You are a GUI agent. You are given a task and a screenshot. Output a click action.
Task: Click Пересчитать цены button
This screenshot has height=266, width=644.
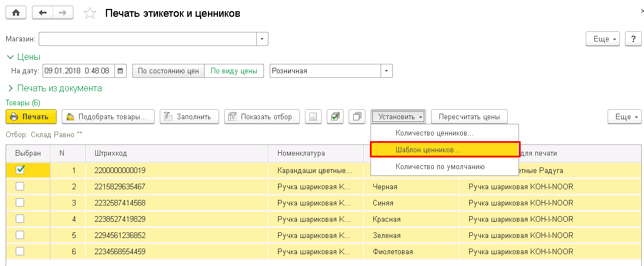point(469,116)
